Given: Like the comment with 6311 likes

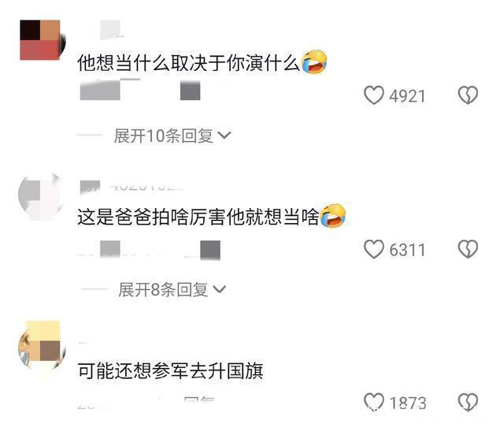Looking at the screenshot, I should pyautogui.click(x=374, y=249).
